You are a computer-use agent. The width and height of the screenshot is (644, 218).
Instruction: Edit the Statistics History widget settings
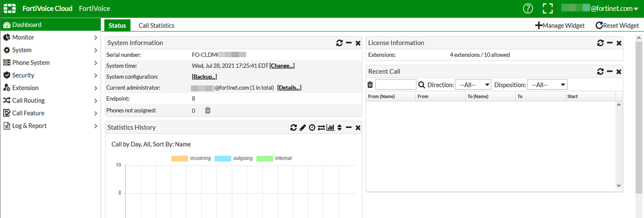tap(303, 128)
